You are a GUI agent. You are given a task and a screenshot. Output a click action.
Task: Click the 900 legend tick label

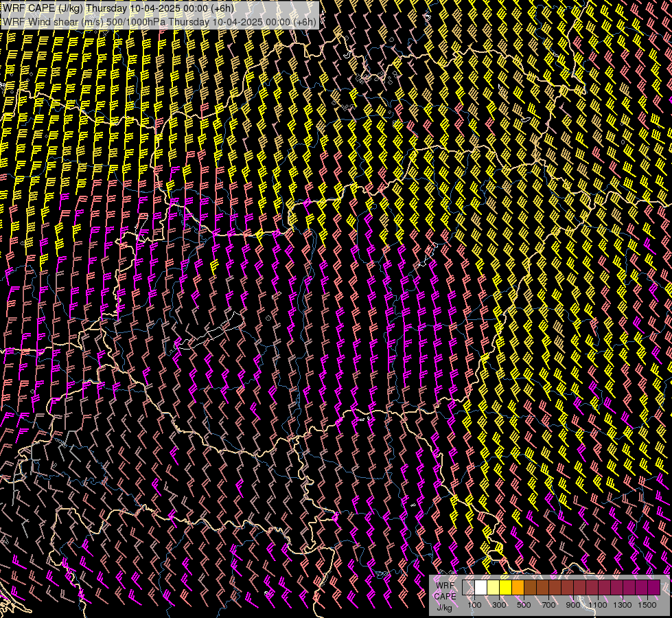(573, 605)
